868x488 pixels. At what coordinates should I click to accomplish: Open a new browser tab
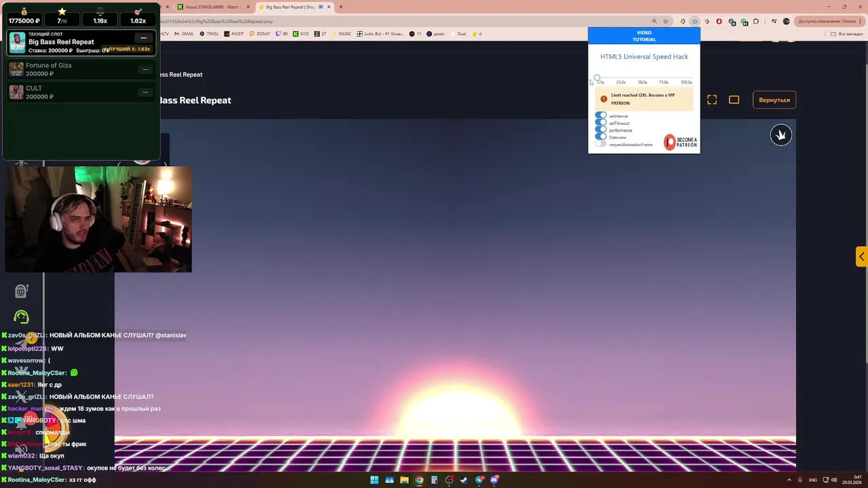pyautogui.click(x=341, y=7)
